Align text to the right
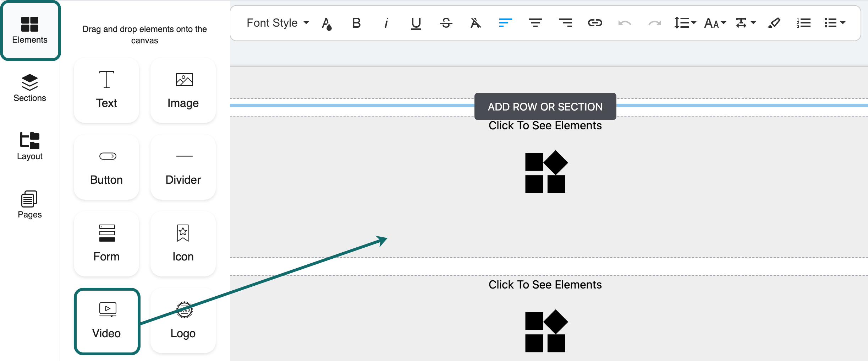 (565, 23)
